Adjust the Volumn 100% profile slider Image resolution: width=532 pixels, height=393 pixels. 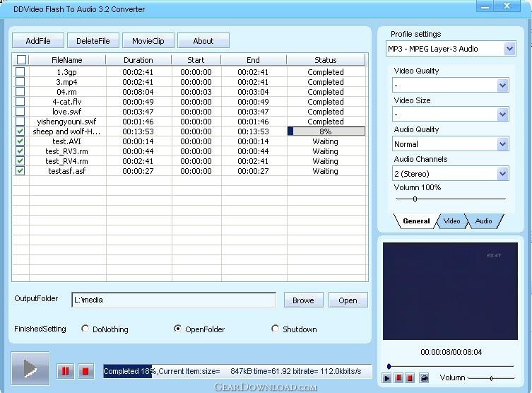415,199
